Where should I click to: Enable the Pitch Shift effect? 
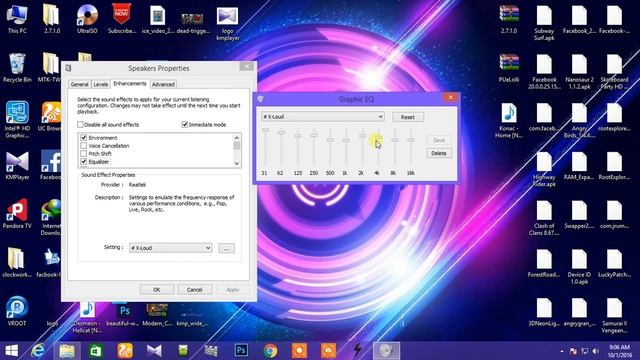(x=84, y=153)
